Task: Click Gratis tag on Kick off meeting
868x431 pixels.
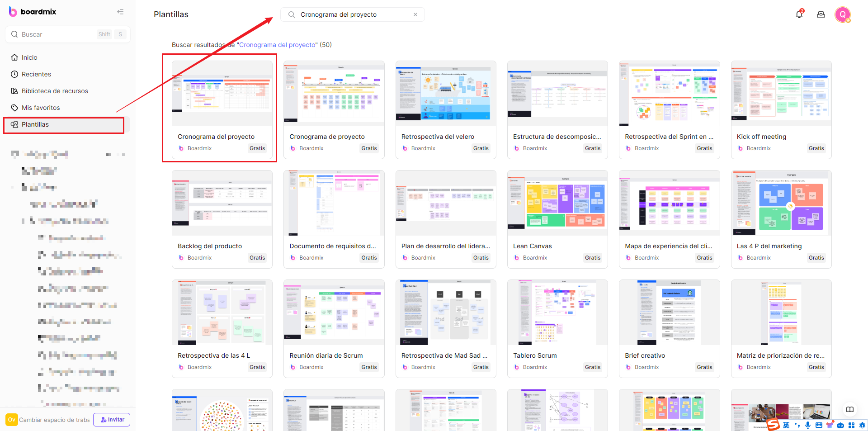Action: 816,148
